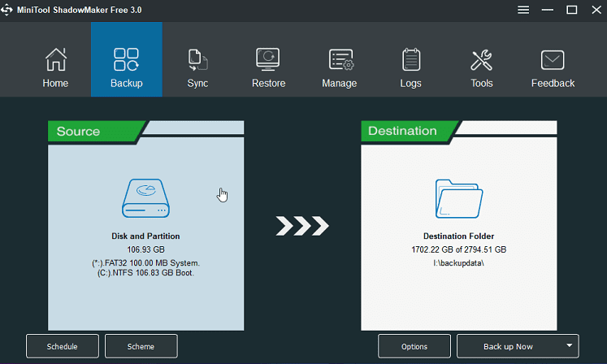Click the hamburger menu icon in title bar

523,10
